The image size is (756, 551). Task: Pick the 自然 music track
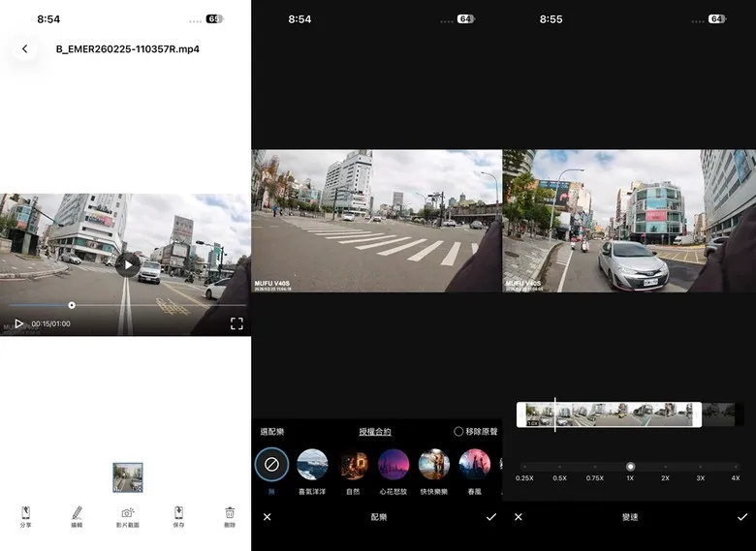point(353,464)
